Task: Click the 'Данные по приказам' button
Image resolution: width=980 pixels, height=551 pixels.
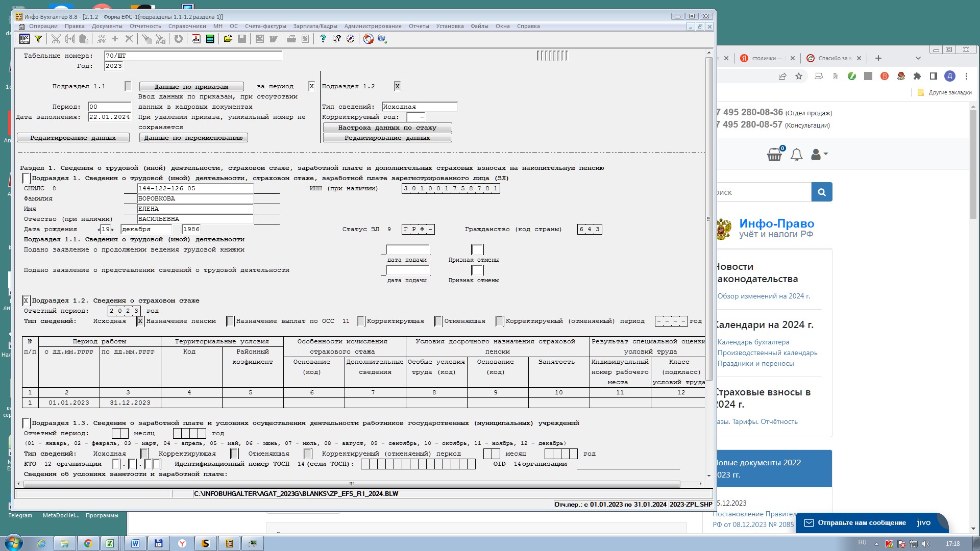Action: pyautogui.click(x=191, y=87)
